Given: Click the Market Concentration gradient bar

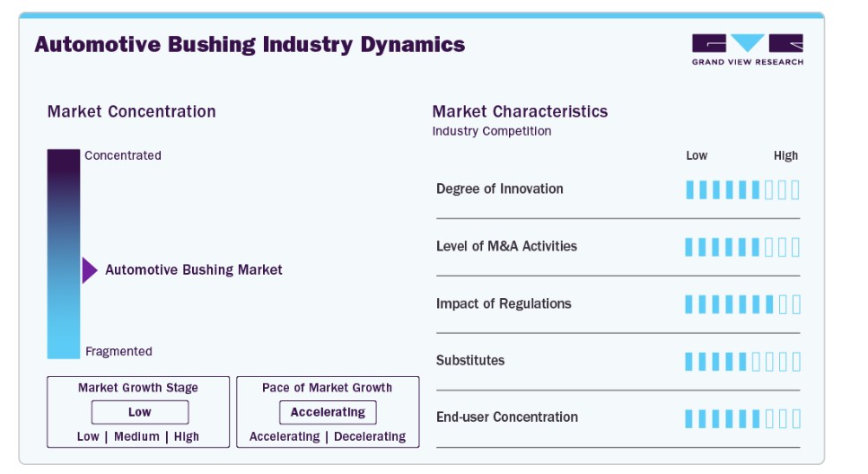Looking at the screenshot, I should coord(64,254).
